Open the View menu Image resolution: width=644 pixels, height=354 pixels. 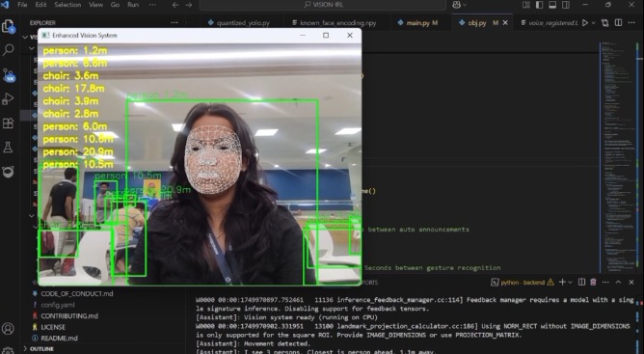pos(95,5)
